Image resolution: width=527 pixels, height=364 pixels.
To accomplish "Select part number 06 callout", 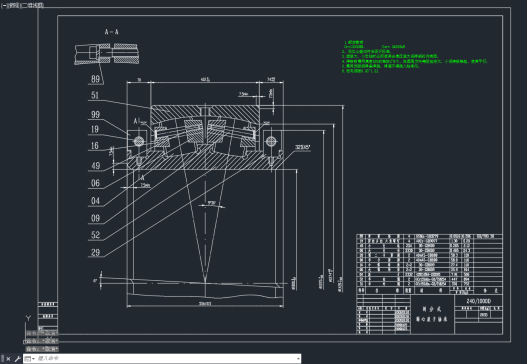I will click(95, 183).
